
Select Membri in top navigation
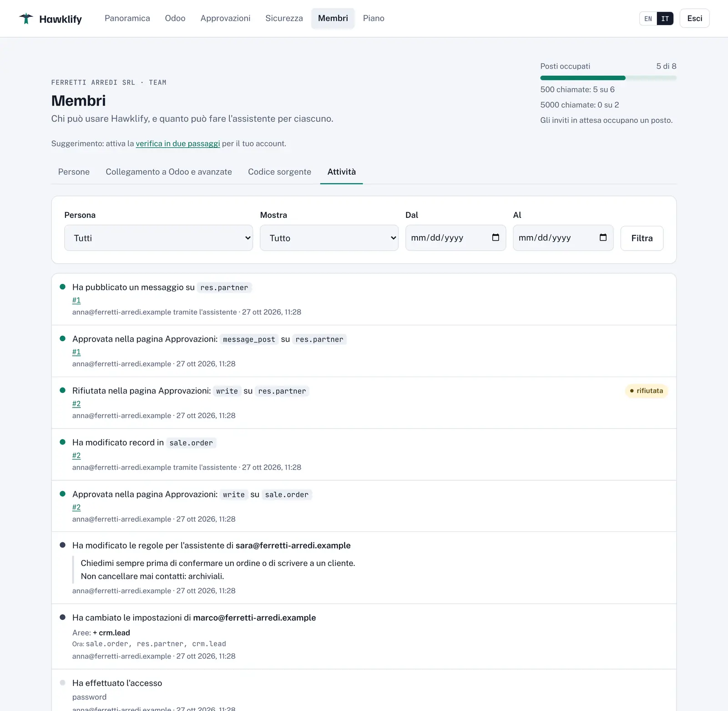[x=333, y=18]
